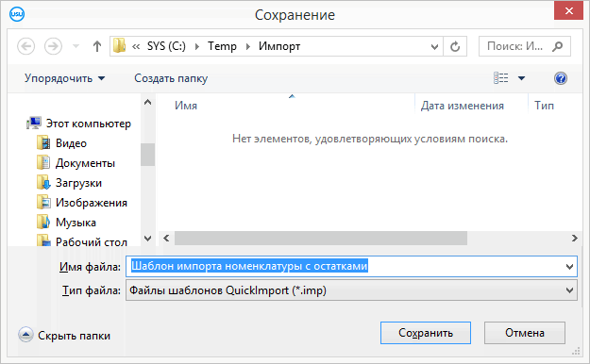Open the Видео folder
The width and height of the screenshot is (590, 364).
coord(71,143)
